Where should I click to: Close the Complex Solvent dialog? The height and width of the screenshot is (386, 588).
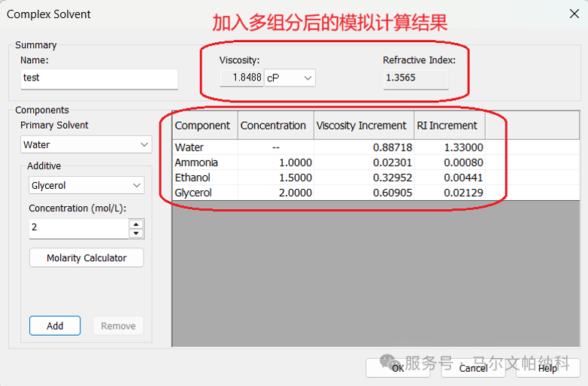pyautogui.click(x=574, y=14)
